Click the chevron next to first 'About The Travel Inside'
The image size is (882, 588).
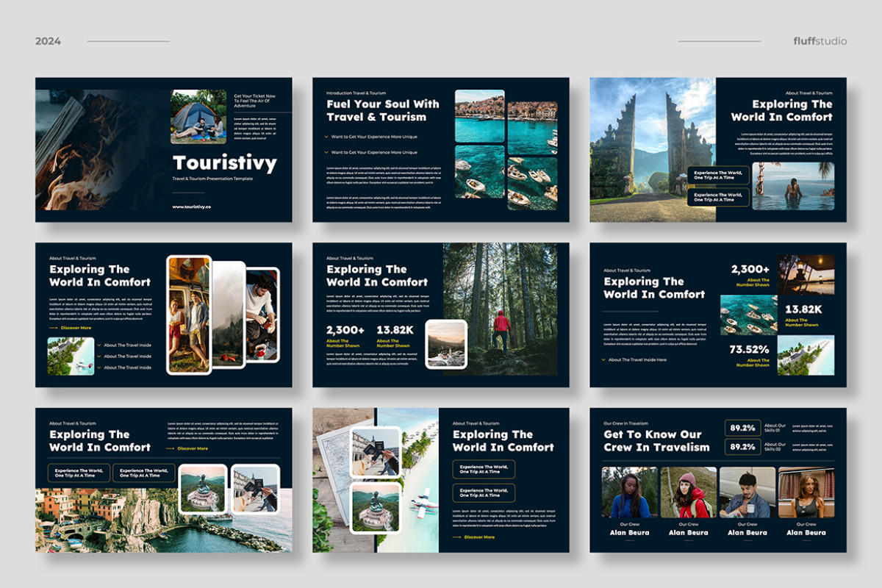point(98,345)
